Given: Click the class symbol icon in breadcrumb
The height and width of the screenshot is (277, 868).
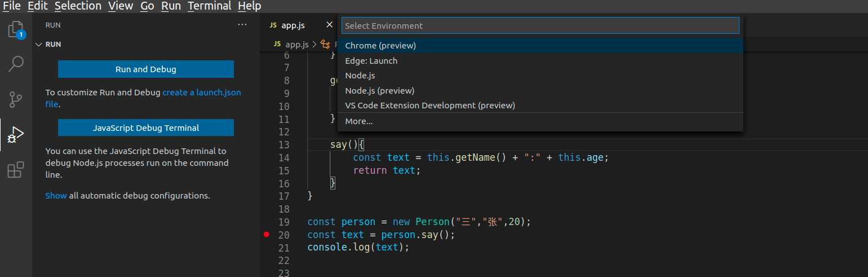Looking at the screenshot, I should point(325,44).
